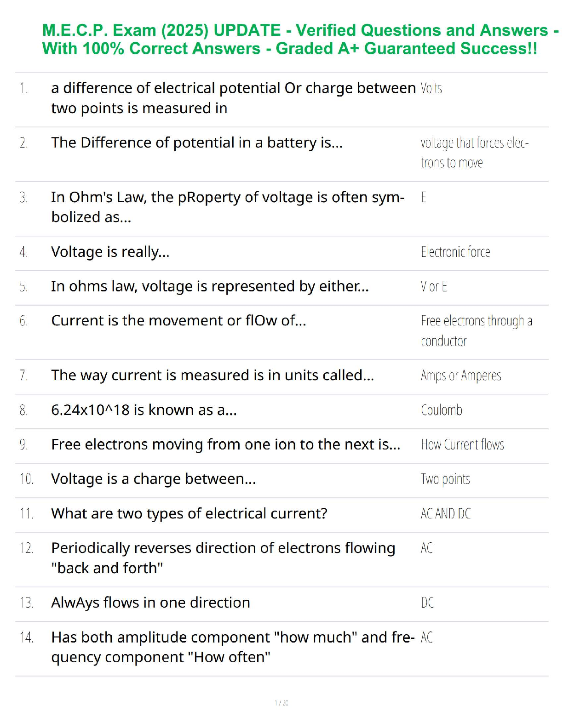Image resolution: width=563 pixels, height=728 pixels.
Task: Click the question "Voltage is really..."
Action: [110, 252]
